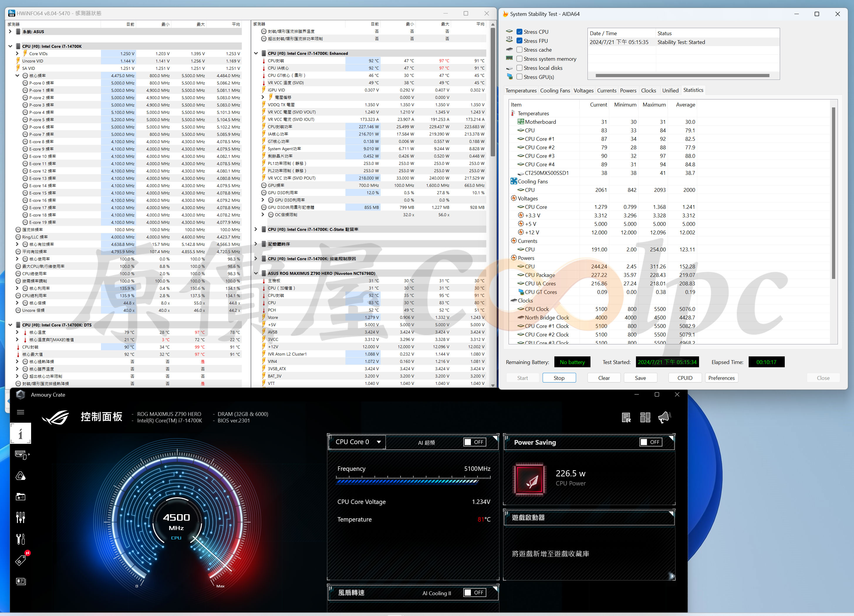Collapse the 核心頻率 tree node
This screenshot has width=854, height=616.
(17, 76)
